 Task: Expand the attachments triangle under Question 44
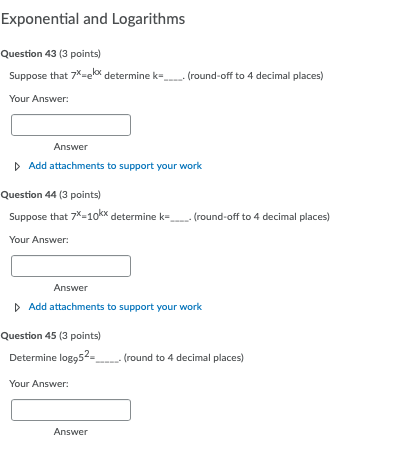[x=17, y=307]
